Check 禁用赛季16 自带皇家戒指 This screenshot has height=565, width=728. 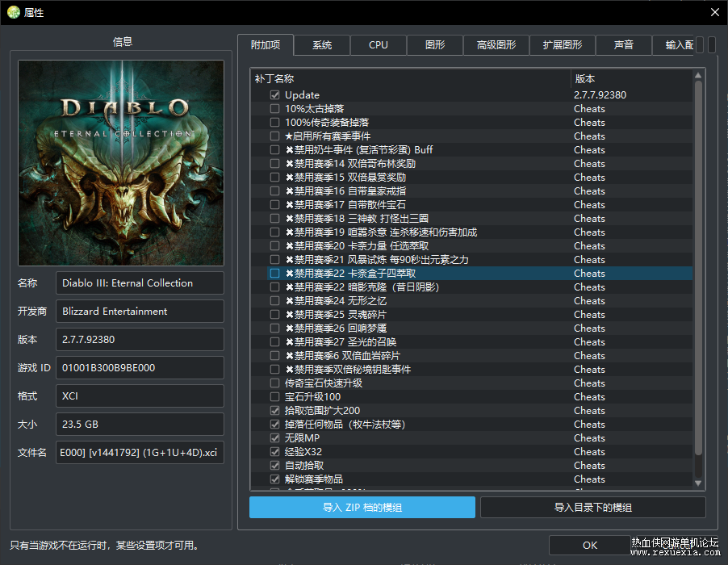click(x=275, y=190)
